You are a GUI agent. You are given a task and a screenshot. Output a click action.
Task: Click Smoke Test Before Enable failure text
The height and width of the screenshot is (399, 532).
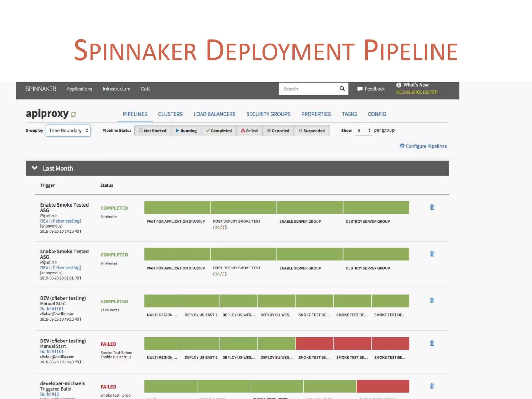116,355
